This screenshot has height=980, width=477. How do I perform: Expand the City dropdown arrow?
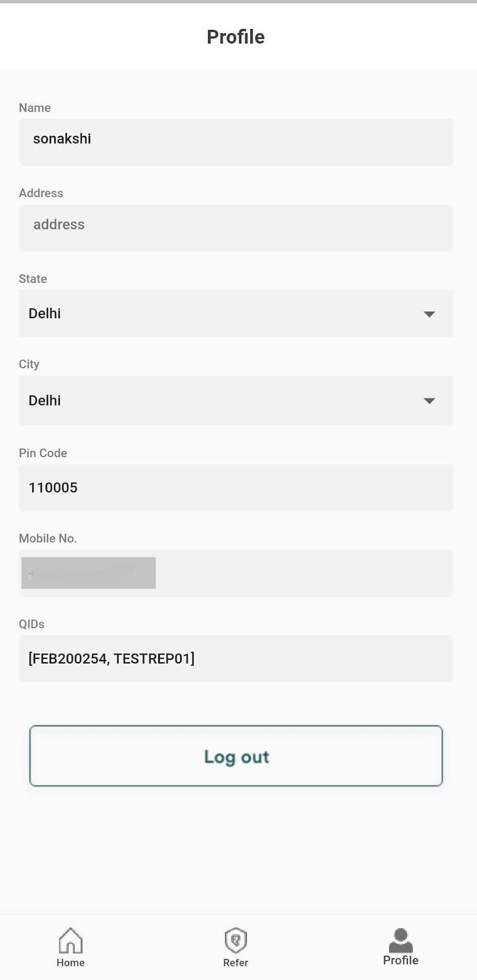[429, 401]
